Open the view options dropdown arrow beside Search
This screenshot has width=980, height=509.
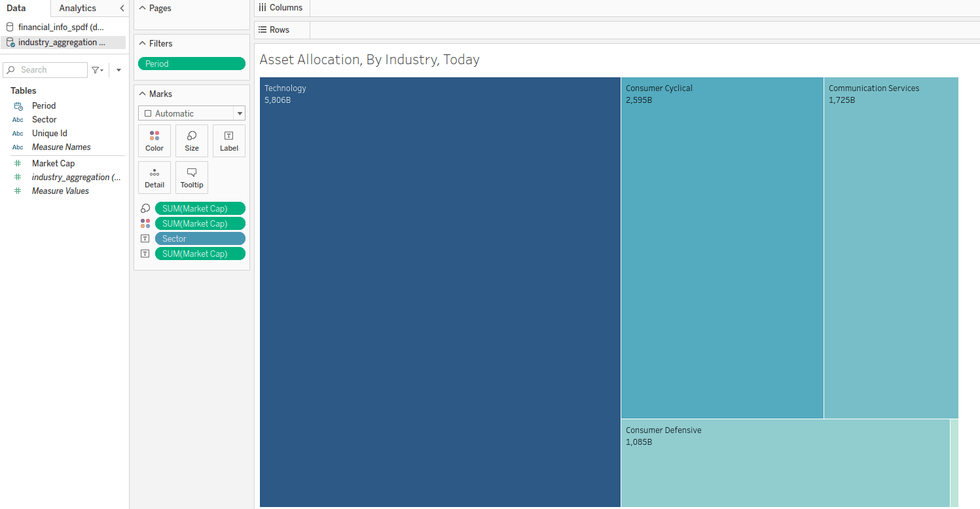[118, 70]
